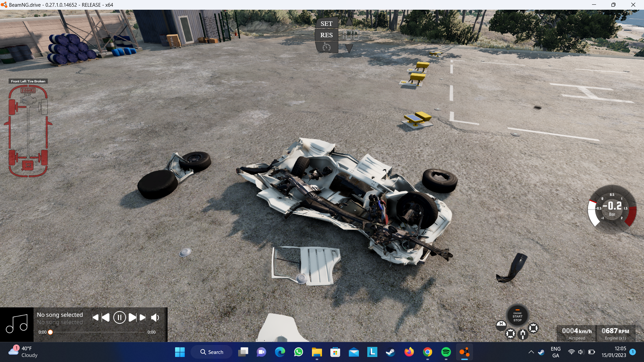644x362 pixels.
Task: Pause the music player
Action: tap(119, 317)
